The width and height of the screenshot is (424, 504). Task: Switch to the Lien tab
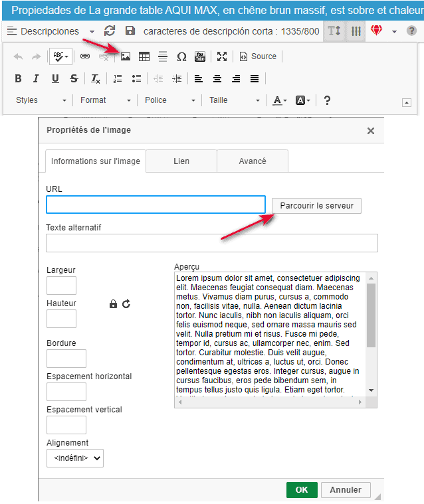pos(181,161)
